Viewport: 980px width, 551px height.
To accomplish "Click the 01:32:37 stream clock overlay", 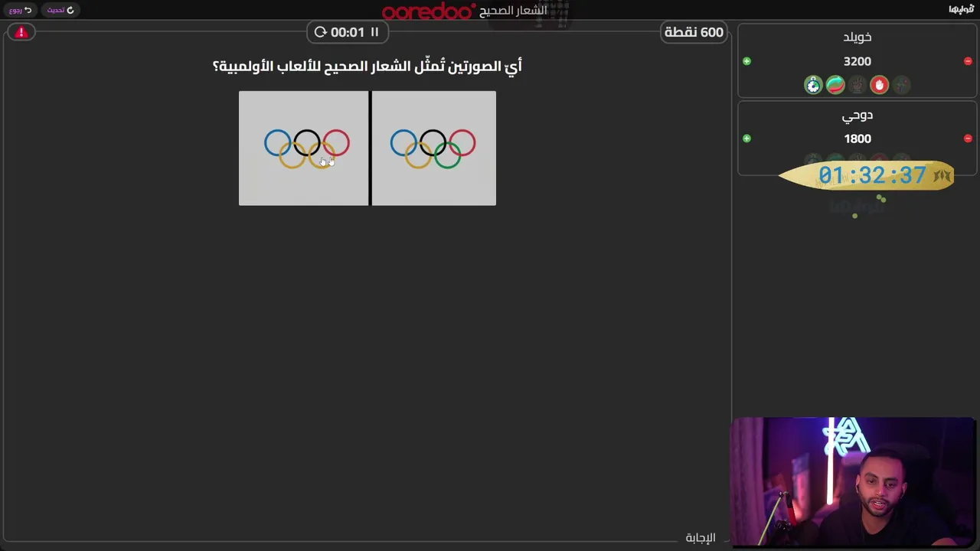I will pos(867,175).
